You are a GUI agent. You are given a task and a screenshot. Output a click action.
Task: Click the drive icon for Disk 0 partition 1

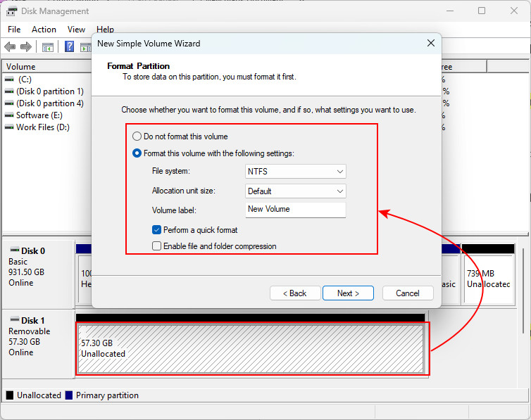9,91
